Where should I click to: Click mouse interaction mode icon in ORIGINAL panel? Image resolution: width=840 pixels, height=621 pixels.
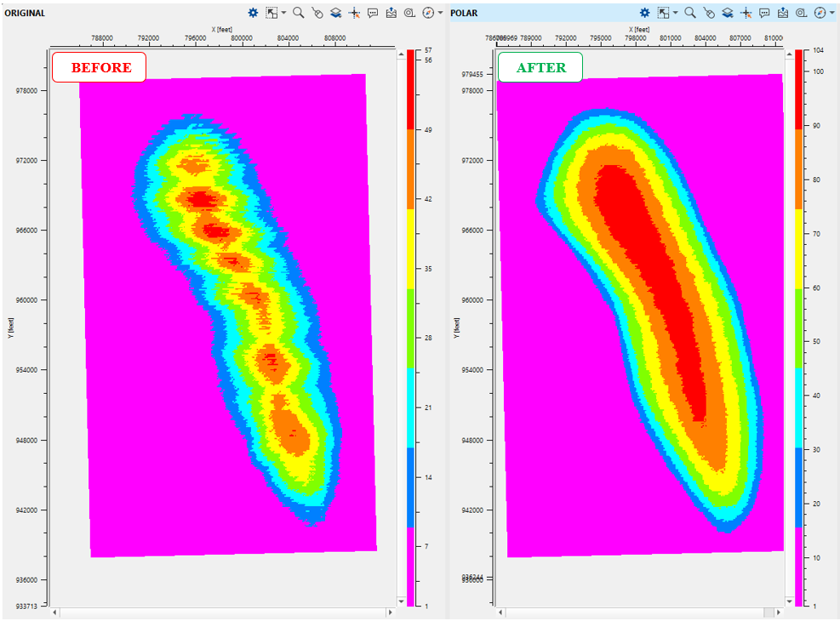[x=317, y=13]
